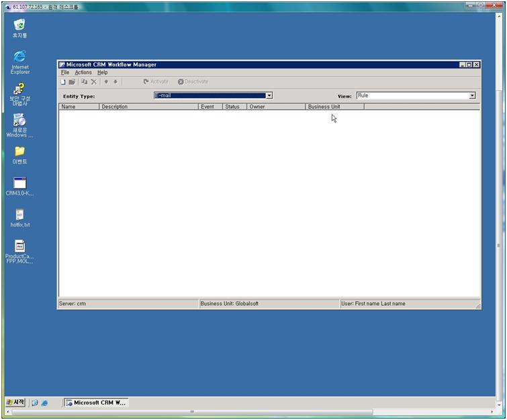Click the Open folder toolbar icon

point(72,82)
